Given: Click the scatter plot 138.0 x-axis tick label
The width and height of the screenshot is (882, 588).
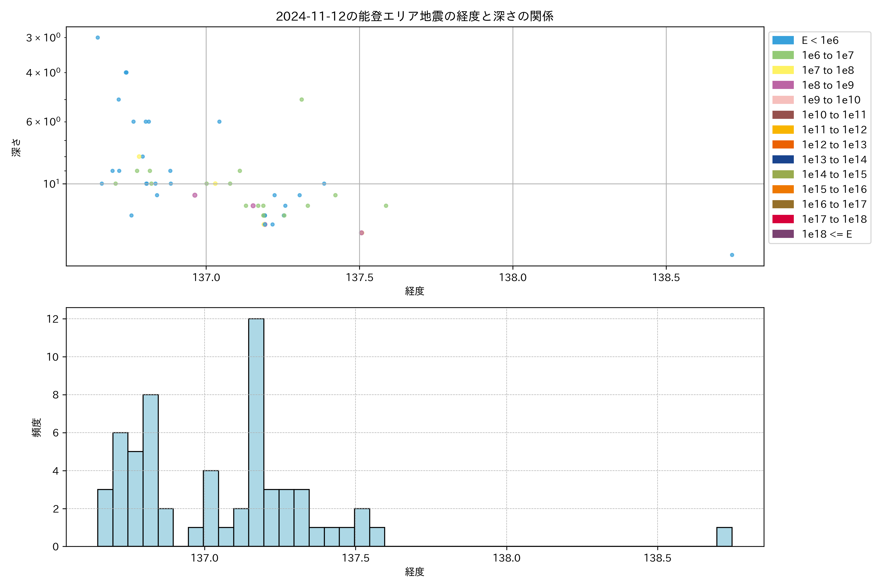Looking at the screenshot, I should coord(513,278).
